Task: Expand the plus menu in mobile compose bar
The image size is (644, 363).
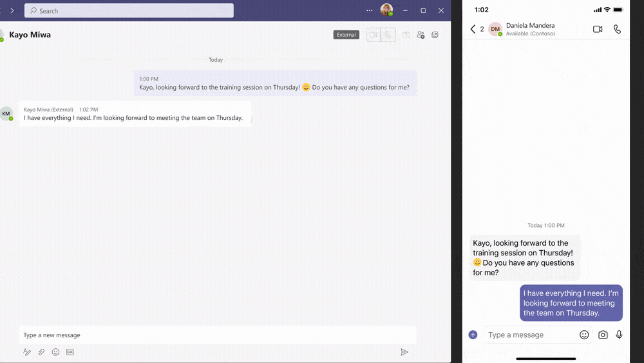Action: (473, 335)
